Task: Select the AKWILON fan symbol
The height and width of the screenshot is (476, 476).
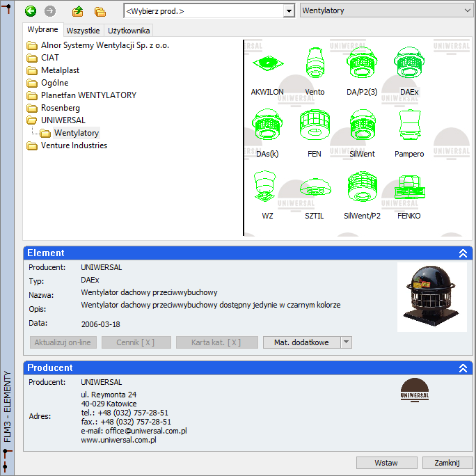Action: click(x=267, y=67)
